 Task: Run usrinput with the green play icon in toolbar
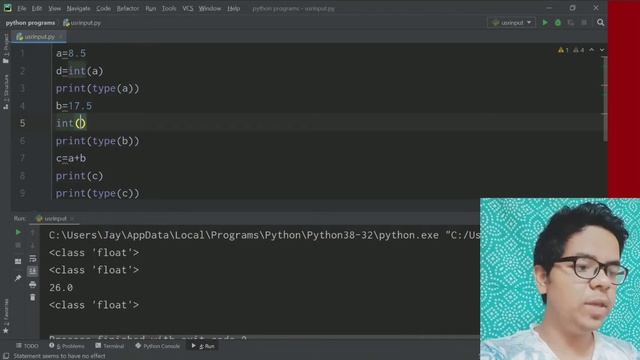tap(545, 22)
